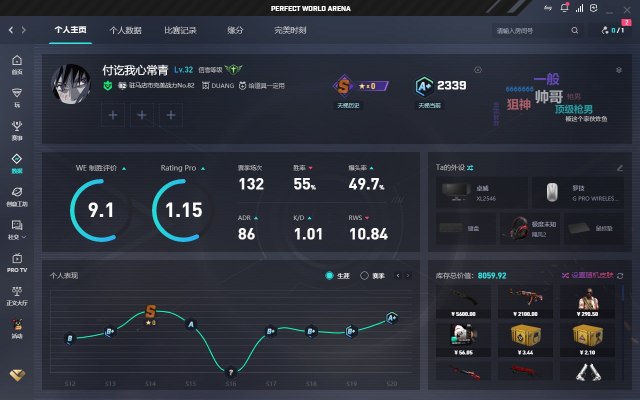Screen dimensions: 640x400
Task: Open the fourth tab next to 比赛记录
Action: 235,30
